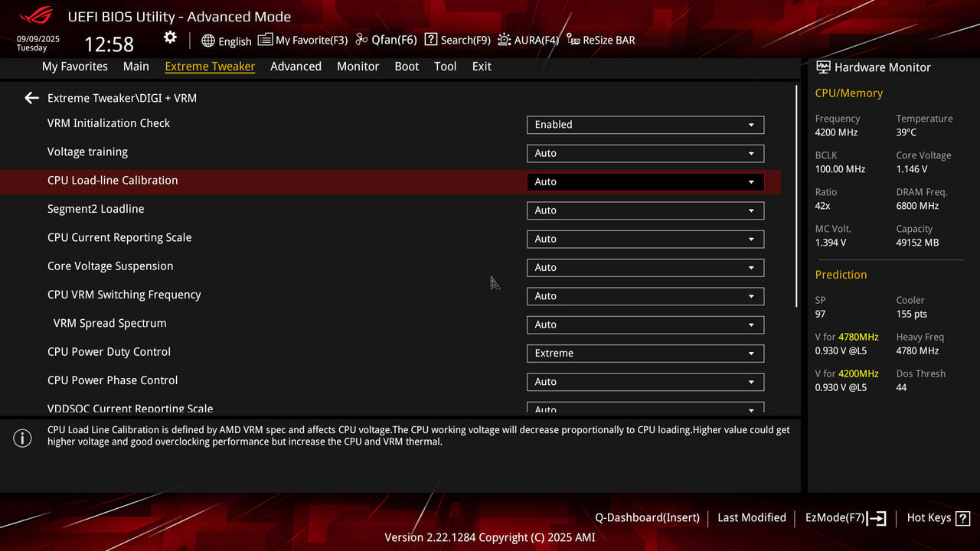The image size is (980, 551).
Task: Expand the VRM Initialization Check dropdown
Action: point(645,125)
